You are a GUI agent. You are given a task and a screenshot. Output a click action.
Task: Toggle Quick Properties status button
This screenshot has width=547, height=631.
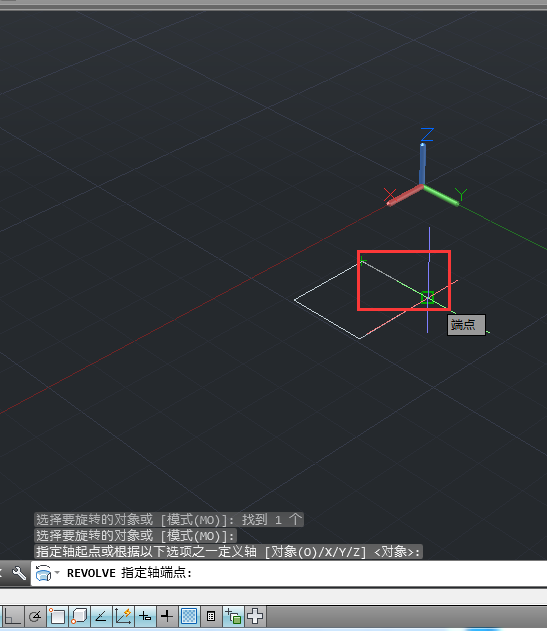point(211,616)
